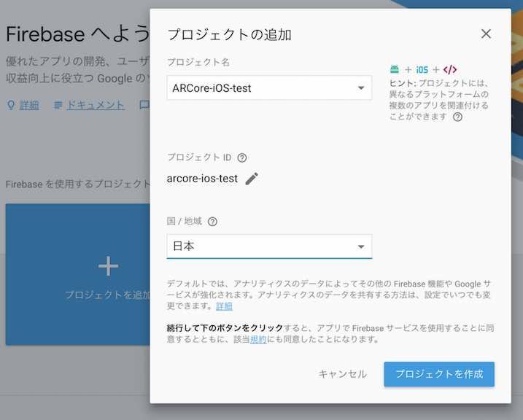The image size is (523, 420).
Task: Open ドキュメント link on welcome page
Action: [x=96, y=105]
